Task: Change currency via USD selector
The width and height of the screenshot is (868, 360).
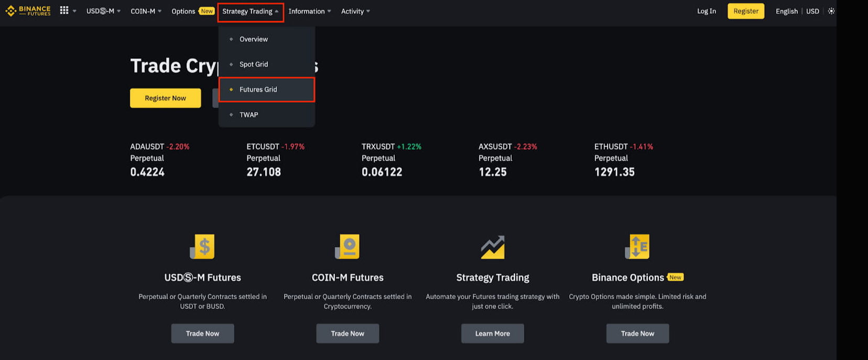Action: [812, 11]
